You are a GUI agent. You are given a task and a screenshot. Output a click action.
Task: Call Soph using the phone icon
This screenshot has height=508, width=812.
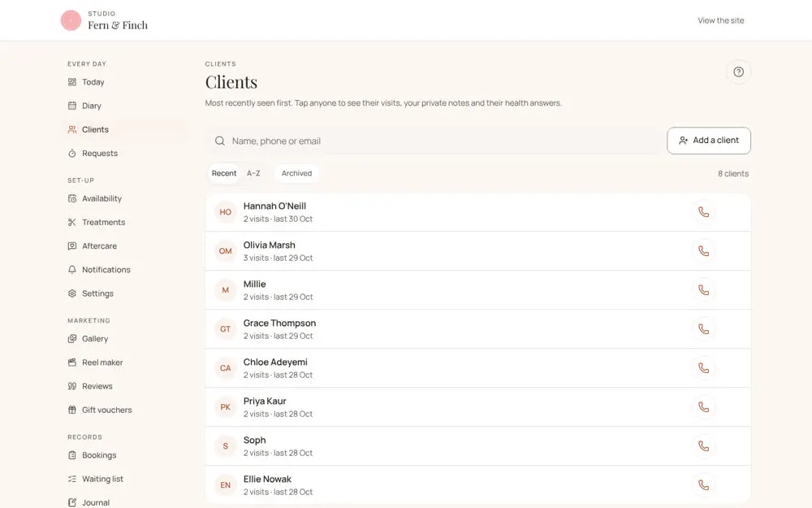[x=703, y=446]
